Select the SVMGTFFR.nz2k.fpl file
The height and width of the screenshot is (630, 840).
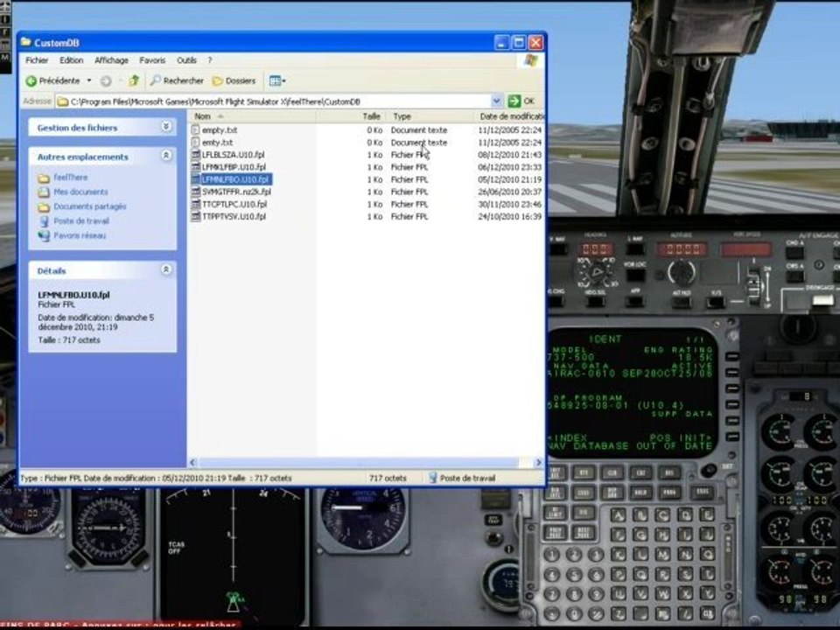click(x=236, y=192)
